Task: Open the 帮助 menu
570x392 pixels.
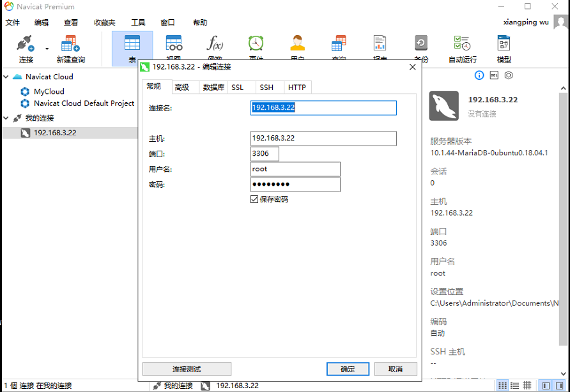Action: [x=200, y=22]
